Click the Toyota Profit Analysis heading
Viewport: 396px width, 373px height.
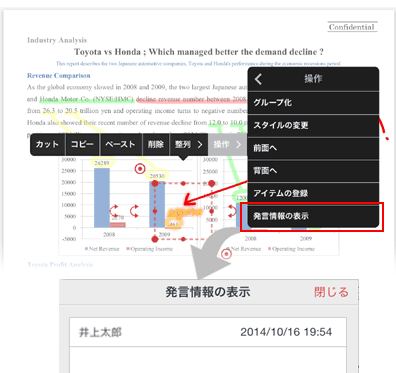point(60,265)
